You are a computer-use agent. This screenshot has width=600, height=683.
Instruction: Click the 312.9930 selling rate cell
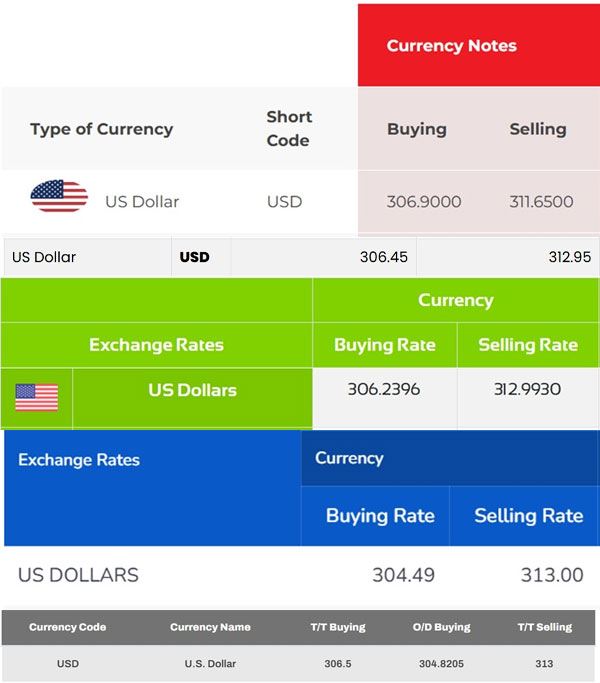[527, 390]
